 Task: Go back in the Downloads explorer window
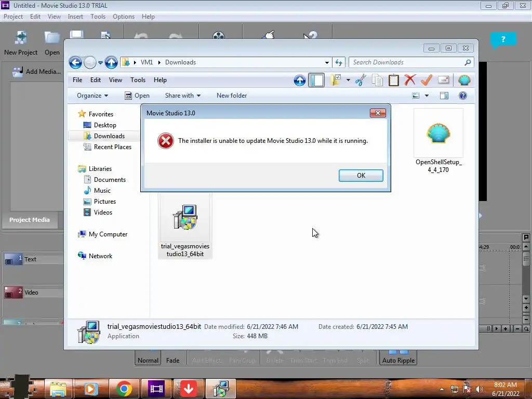[75, 62]
